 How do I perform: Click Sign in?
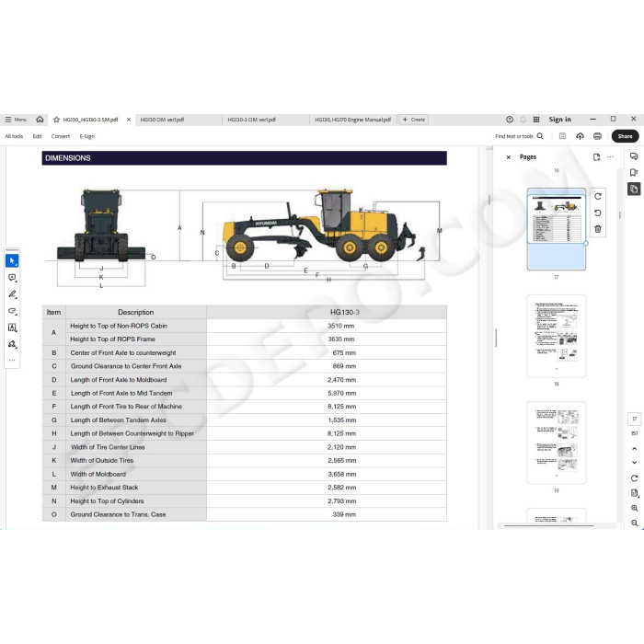click(x=559, y=120)
